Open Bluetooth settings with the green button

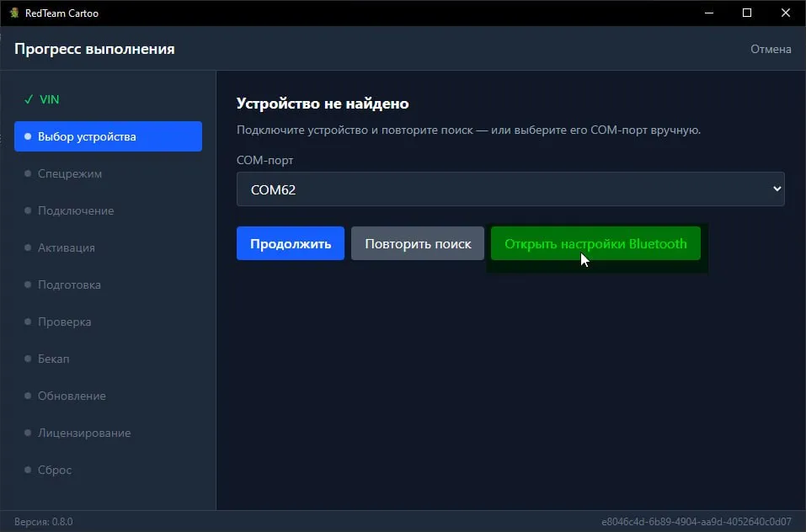pyautogui.click(x=595, y=243)
